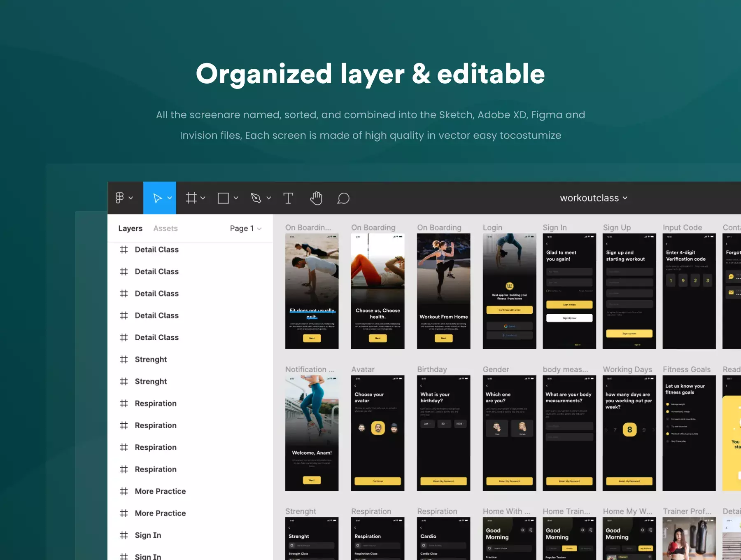Viewport: 741px width, 560px height.
Task: Click the top Detail Class layer
Action: pyautogui.click(x=156, y=250)
